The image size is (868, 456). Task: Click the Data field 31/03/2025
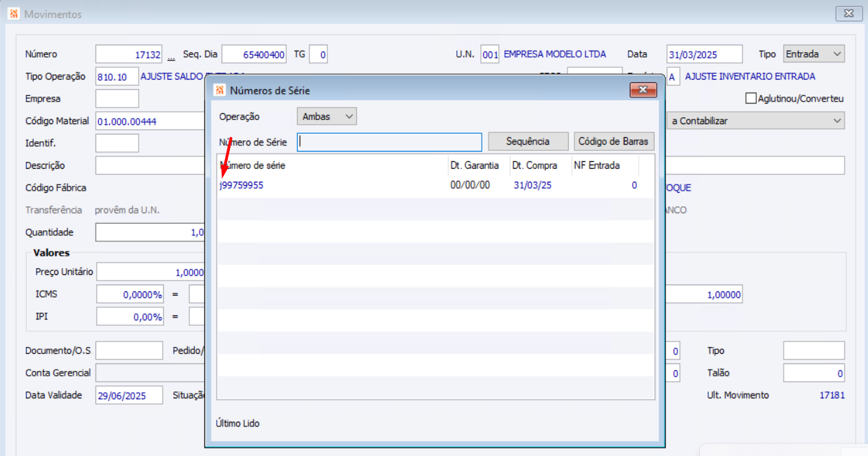705,54
